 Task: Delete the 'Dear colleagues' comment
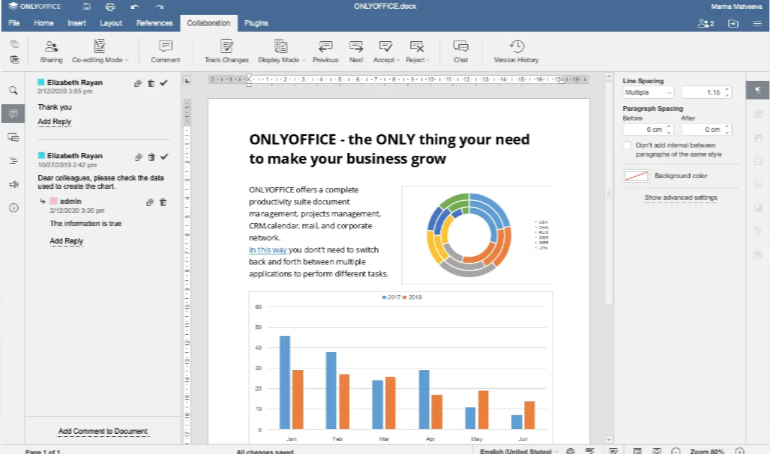152,157
